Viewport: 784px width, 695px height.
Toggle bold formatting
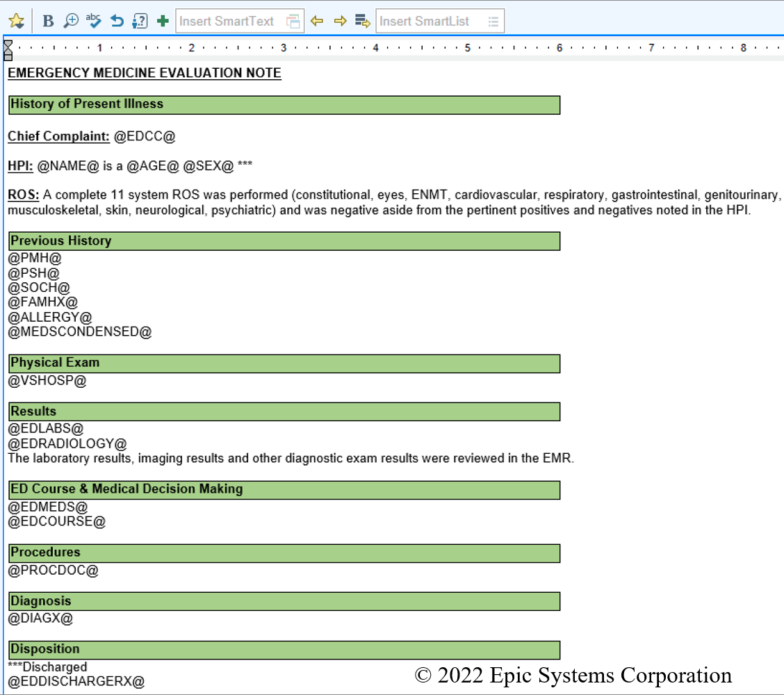(48, 22)
